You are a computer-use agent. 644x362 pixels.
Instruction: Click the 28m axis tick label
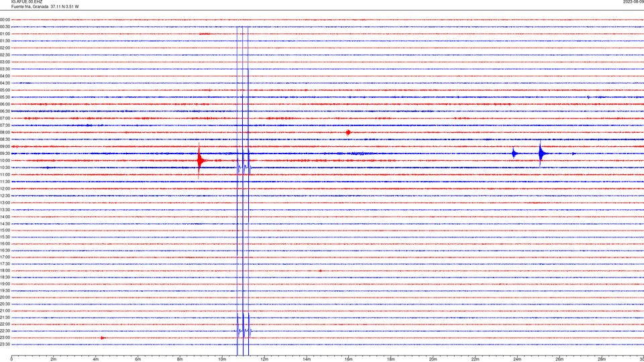(x=601, y=359)
